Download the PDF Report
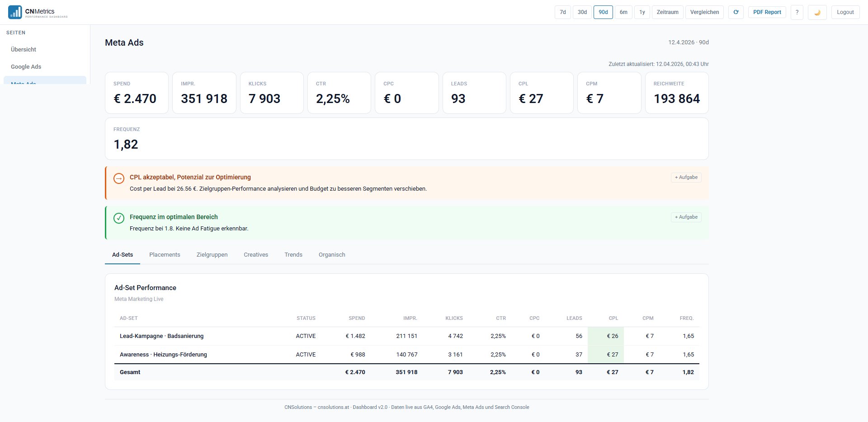The image size is (868, 422). (767, 12)
